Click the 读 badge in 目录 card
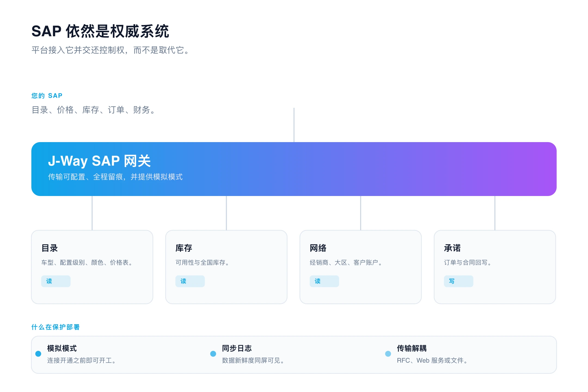 coord(56,281)
